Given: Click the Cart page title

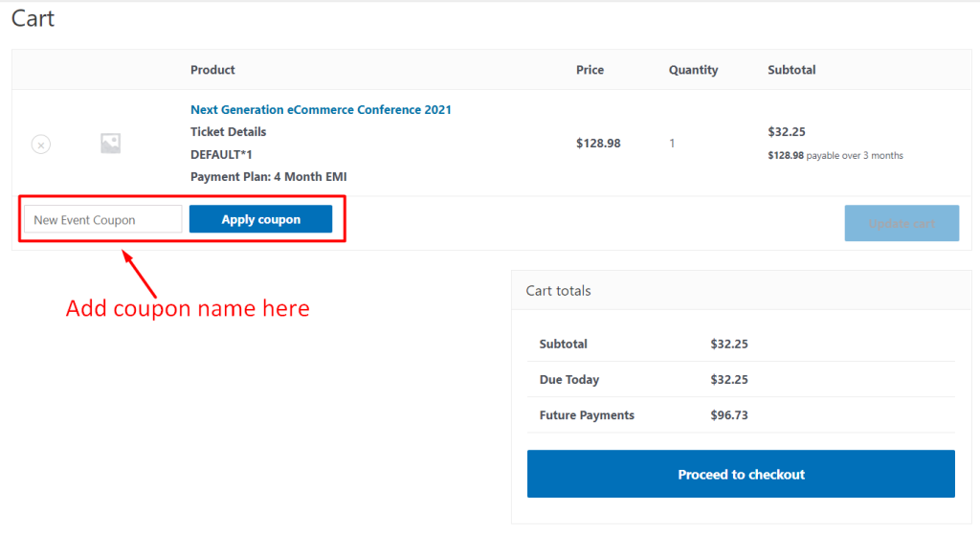Looking at the screenshot, I should click(33, 18).
